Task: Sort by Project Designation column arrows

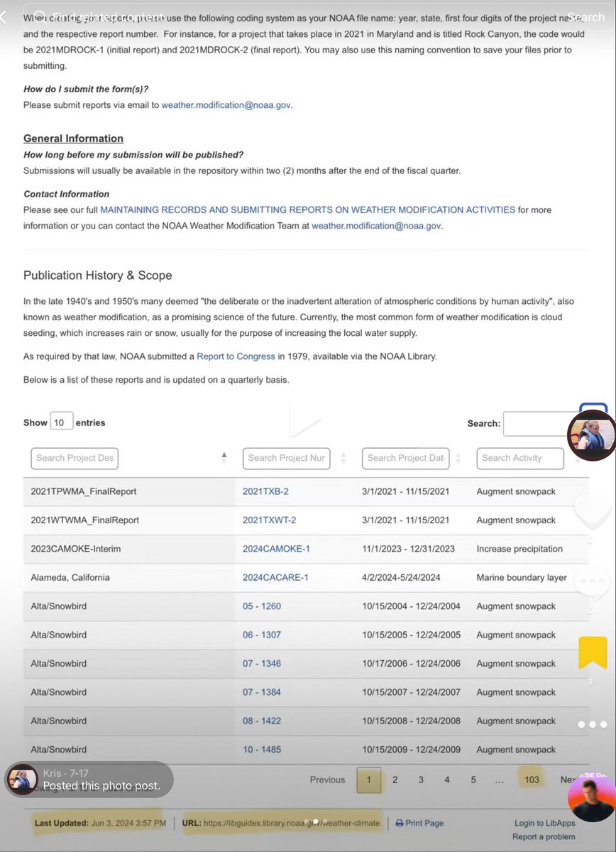Action: 224,458
